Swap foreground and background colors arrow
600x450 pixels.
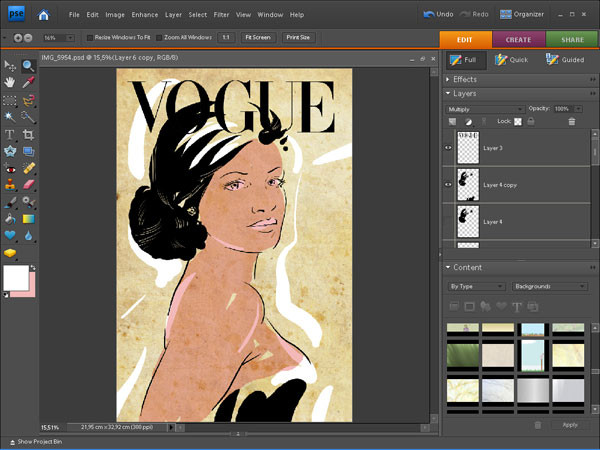click(x=33, y=268)
